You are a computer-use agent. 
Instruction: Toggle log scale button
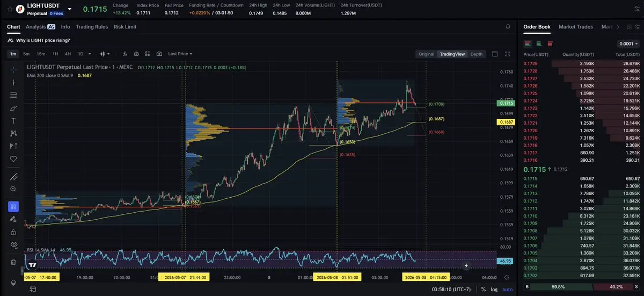coord(494,289)
